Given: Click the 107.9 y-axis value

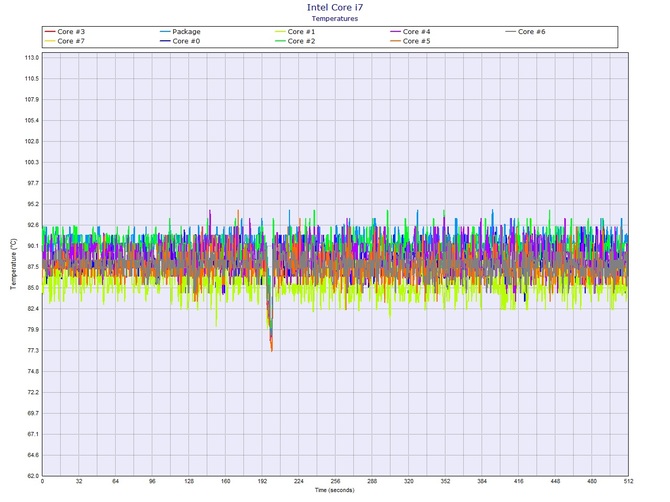Looking at the screenshot, I should [32, 100].
